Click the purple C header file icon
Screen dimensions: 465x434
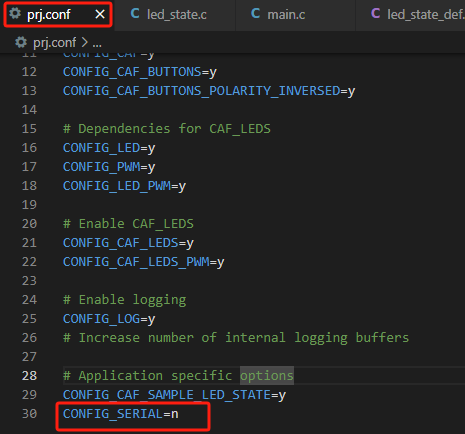coord(376,14)
